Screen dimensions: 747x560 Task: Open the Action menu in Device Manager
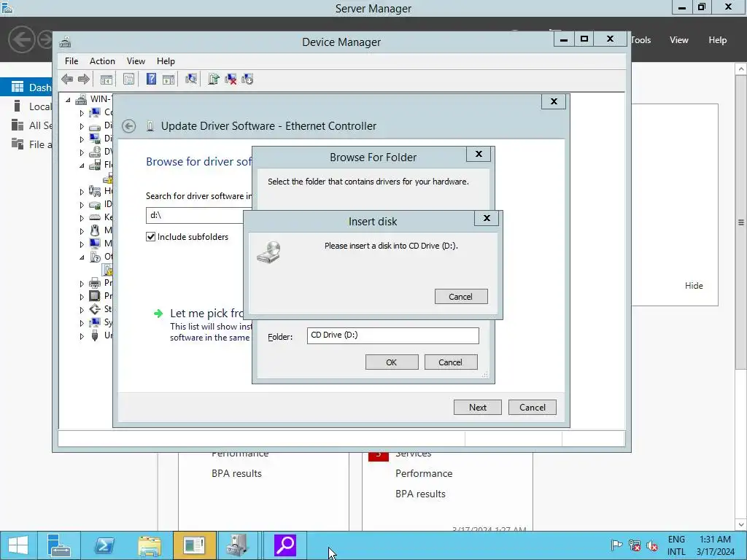pos(102,61)
